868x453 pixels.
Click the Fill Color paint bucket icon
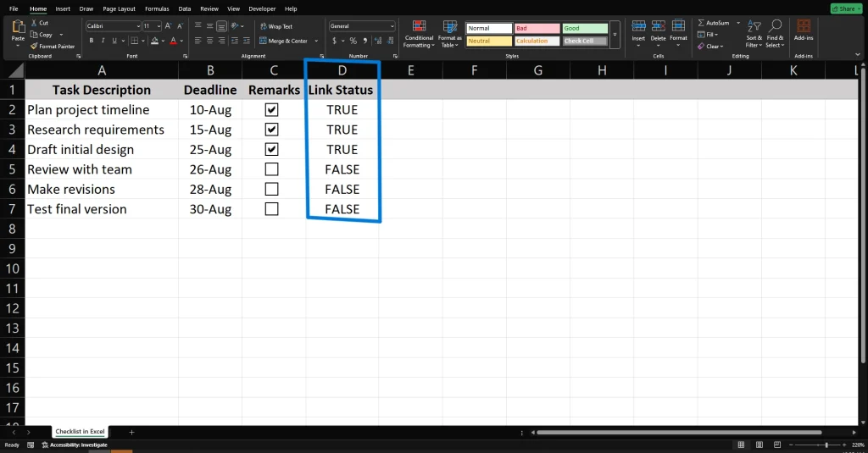[155, 41]
